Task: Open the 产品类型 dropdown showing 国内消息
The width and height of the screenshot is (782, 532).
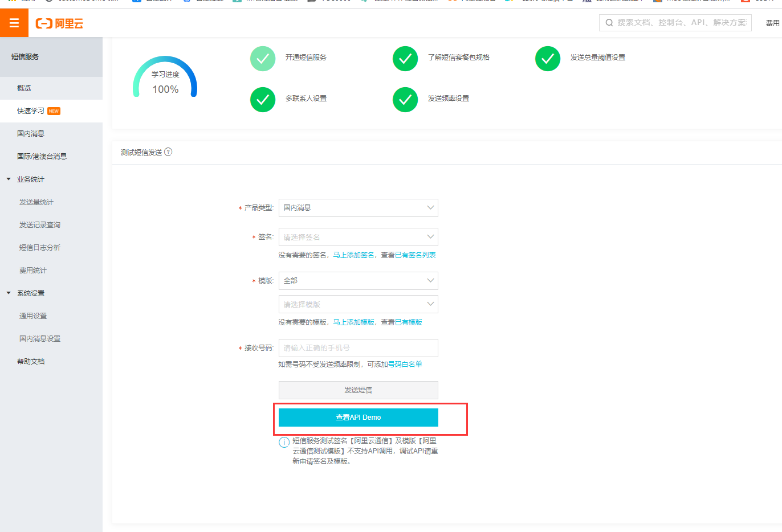Action: point(358,208)
